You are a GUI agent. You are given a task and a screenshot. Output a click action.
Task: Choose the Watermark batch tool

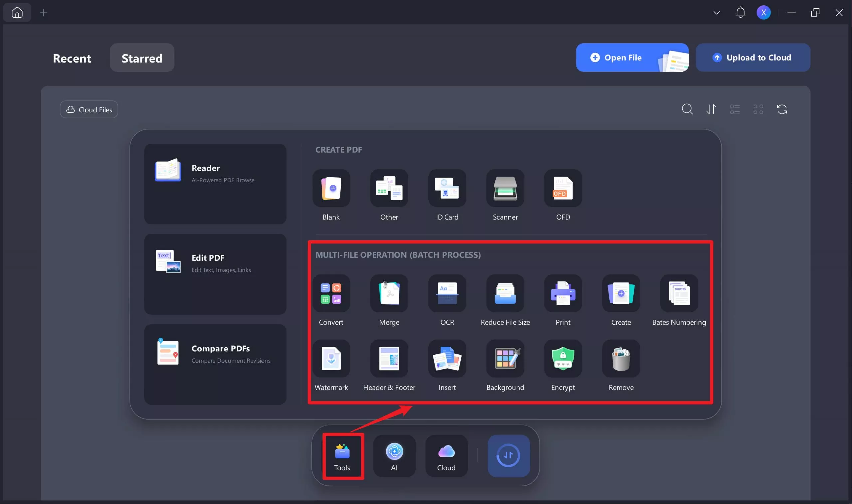coord(331,359)
